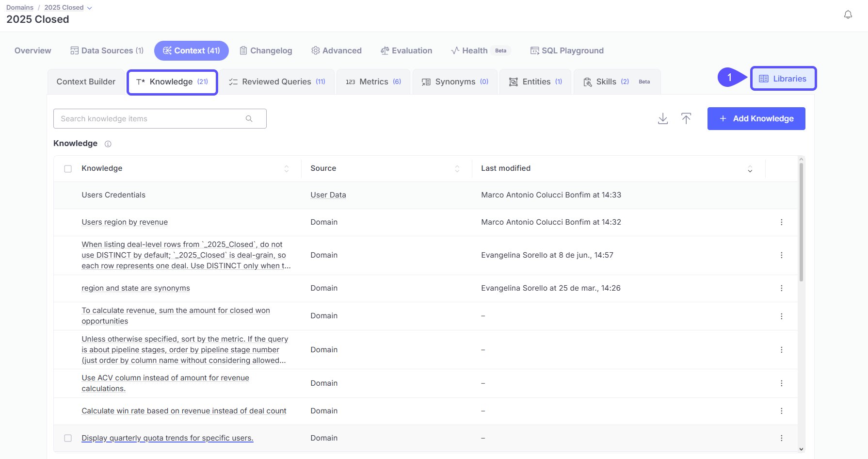The image size is (868, 459).
Task: Switch to the Advanced tab
Action: pyautogui.click(x=337, y=50)
